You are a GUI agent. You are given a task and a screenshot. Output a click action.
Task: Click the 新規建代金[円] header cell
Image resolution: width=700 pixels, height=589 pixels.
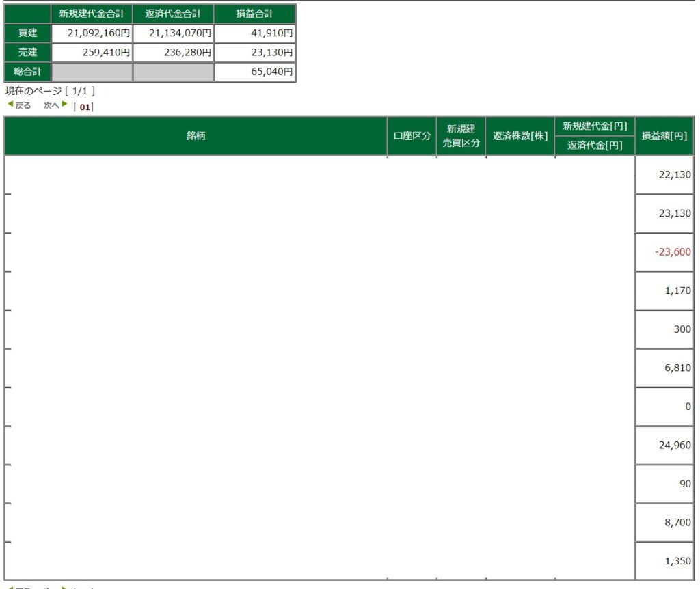[595, 126]
